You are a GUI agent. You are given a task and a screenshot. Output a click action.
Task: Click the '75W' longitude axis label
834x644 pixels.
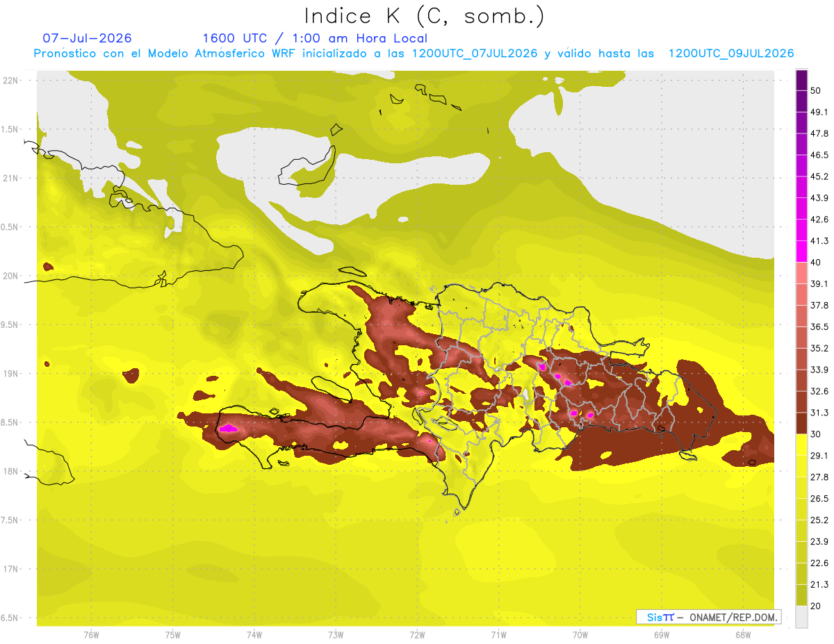(173, 634)
